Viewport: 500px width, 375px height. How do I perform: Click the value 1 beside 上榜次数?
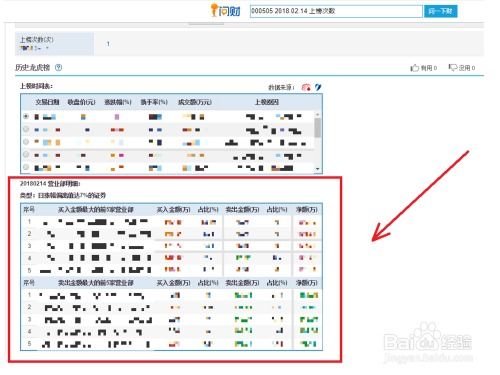(x=108, y=44)
